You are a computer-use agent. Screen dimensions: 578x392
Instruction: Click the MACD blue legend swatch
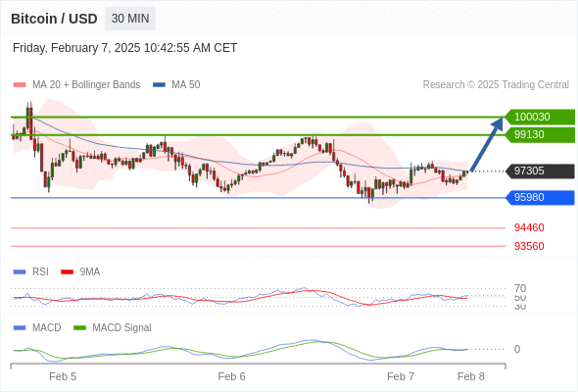click(x=20, y=328)
